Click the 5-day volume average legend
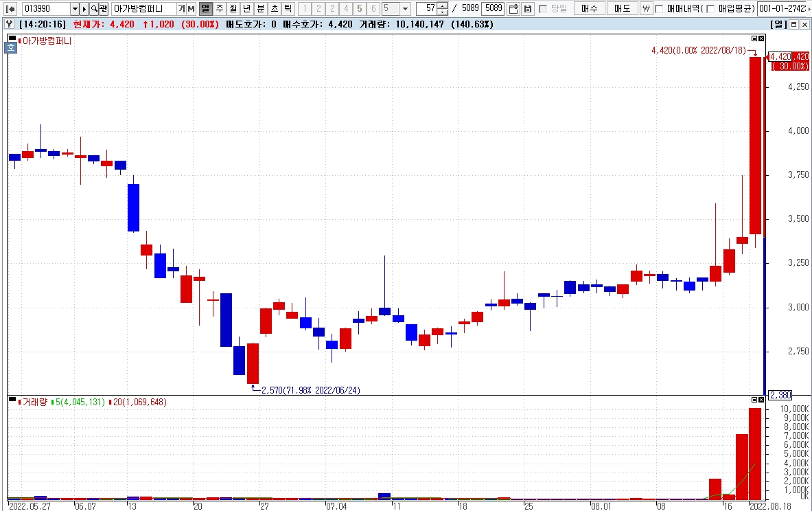This screenshot has width=812, height=511. 79,402
